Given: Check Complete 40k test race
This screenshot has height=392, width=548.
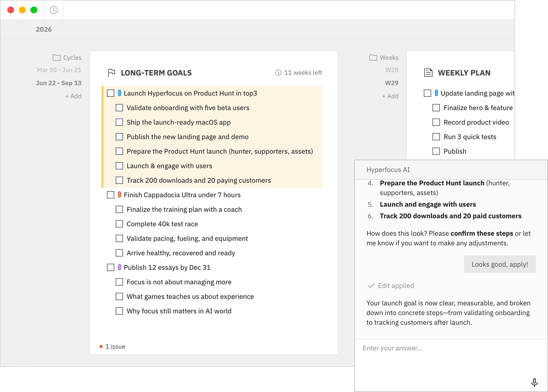Looking at the screenshot, I should 119,224.
